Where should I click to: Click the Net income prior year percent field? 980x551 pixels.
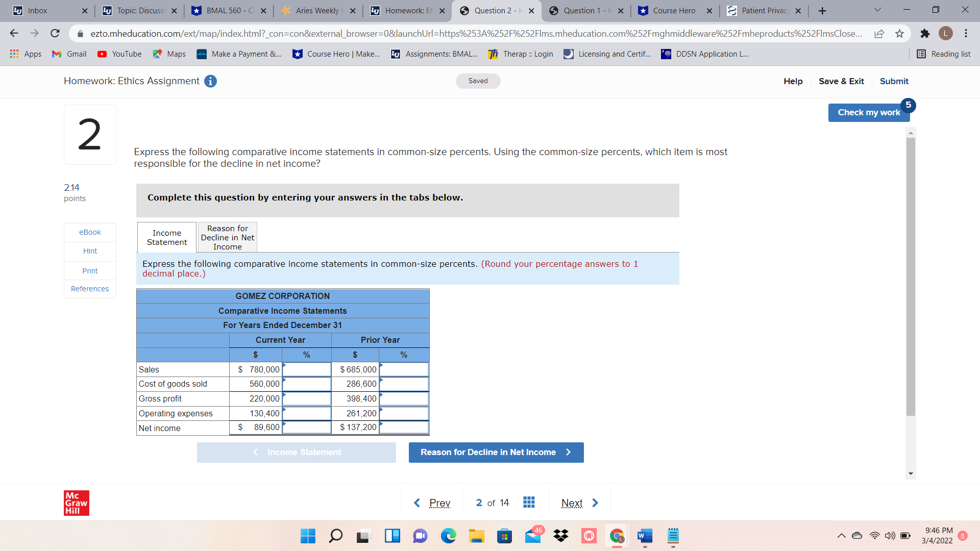pos(404,428)
